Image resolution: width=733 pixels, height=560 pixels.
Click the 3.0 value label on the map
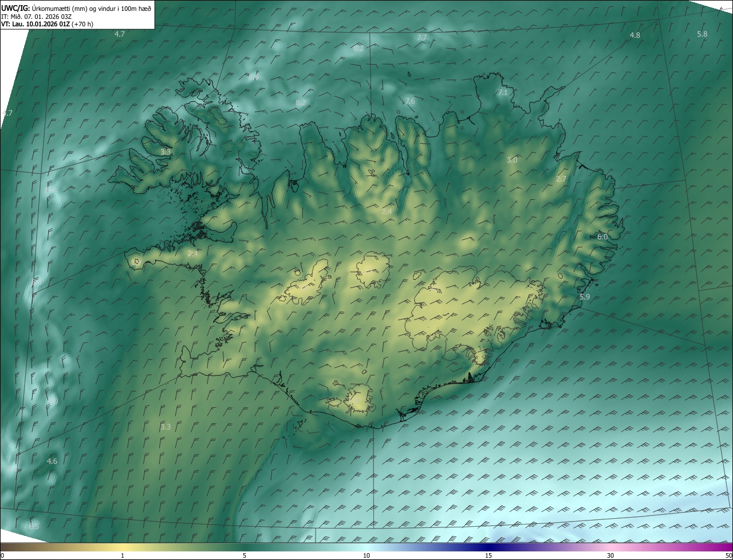(512, 160)
